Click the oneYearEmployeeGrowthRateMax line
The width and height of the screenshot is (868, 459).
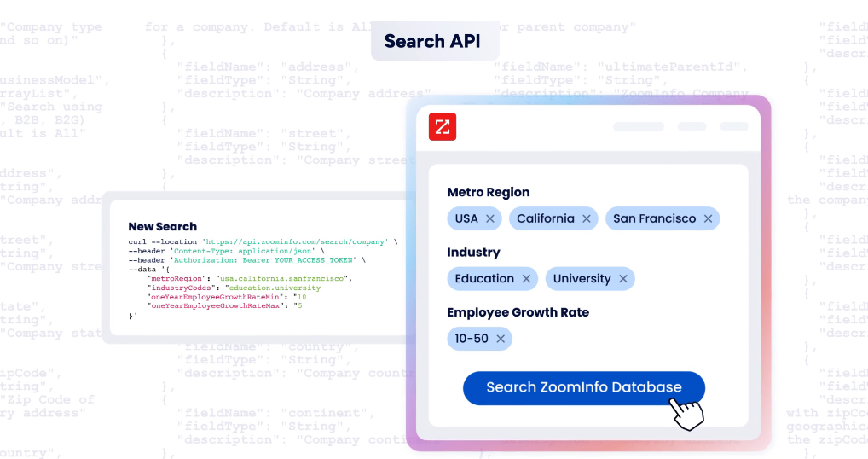[225, 305]
